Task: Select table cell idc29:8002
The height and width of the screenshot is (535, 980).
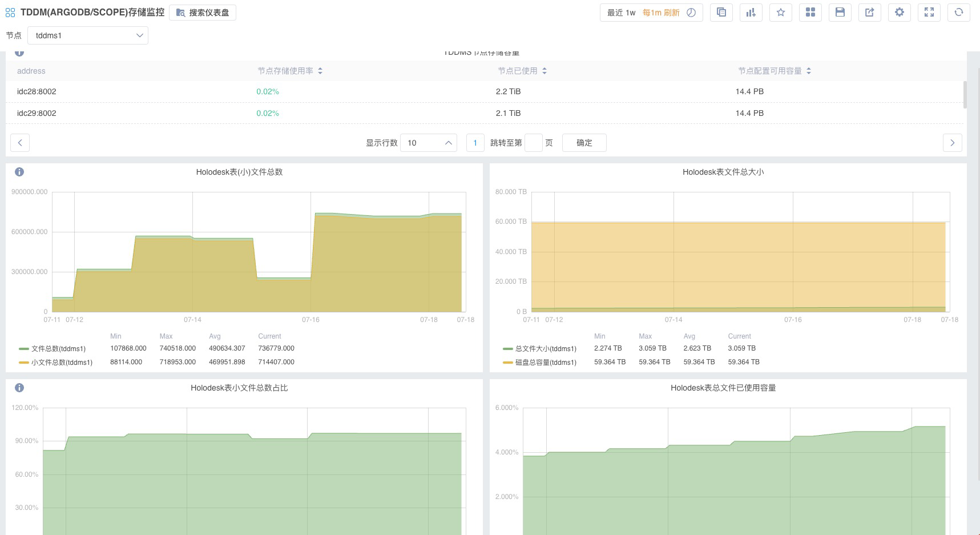Action: click(37, 113)
